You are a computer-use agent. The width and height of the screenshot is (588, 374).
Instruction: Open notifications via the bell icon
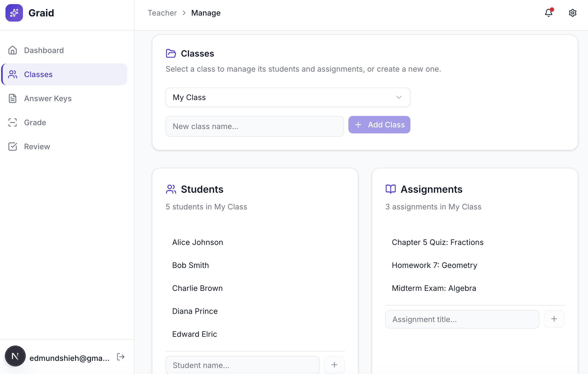pos(549,13)
